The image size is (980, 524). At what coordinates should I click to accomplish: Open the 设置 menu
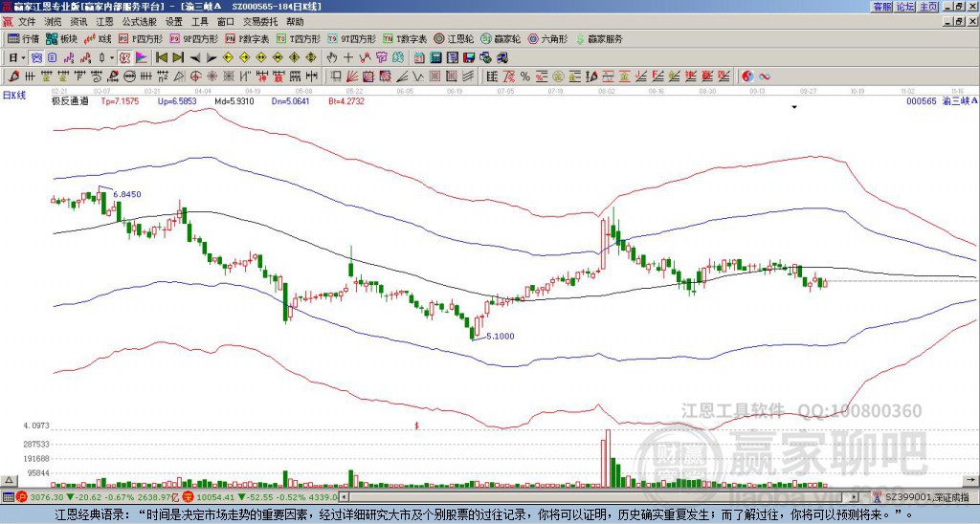pos(174,22)
